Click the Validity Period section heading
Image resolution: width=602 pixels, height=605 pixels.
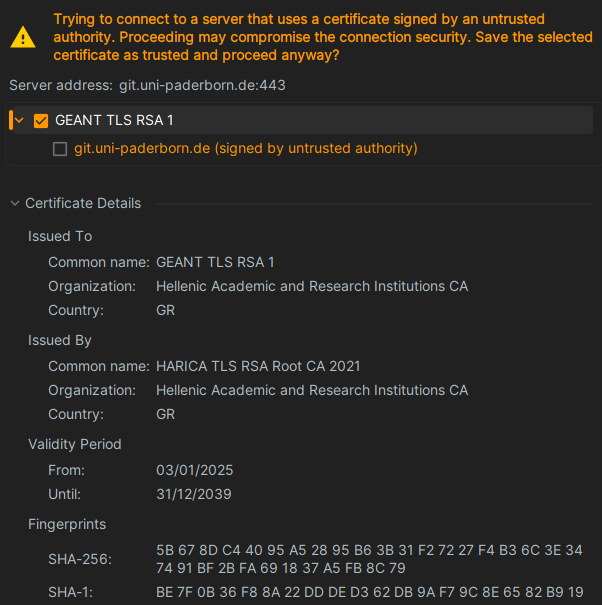click(75, 444)
